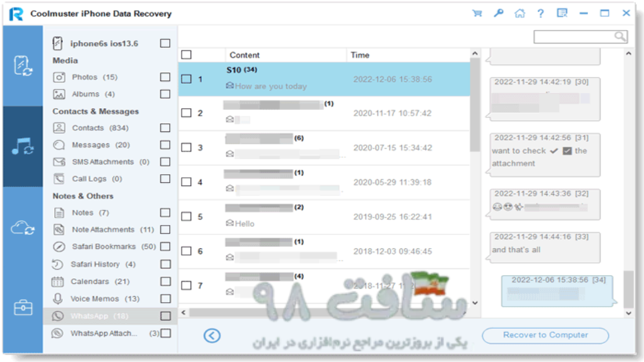Click the Photos camera icon
The height and width of the screenshot is (362, 644).
point(59,77)
